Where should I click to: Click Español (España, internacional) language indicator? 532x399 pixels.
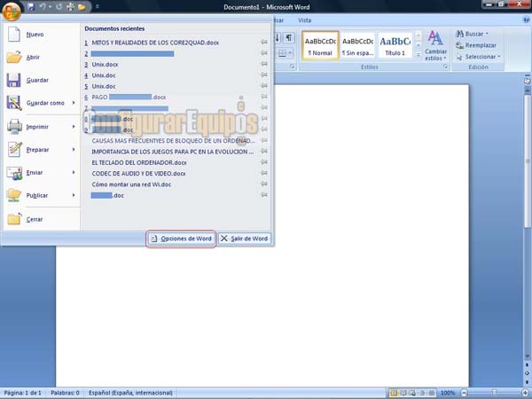130,393
